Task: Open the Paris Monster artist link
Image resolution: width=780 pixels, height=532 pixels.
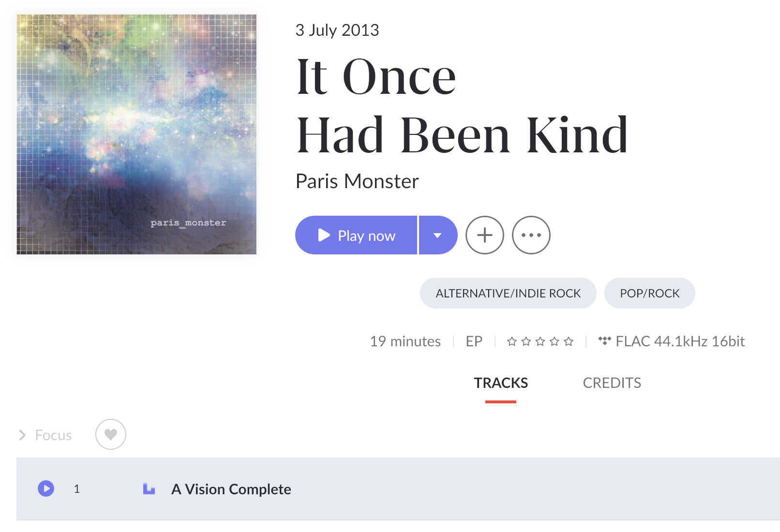Action: tap(357, 181)
